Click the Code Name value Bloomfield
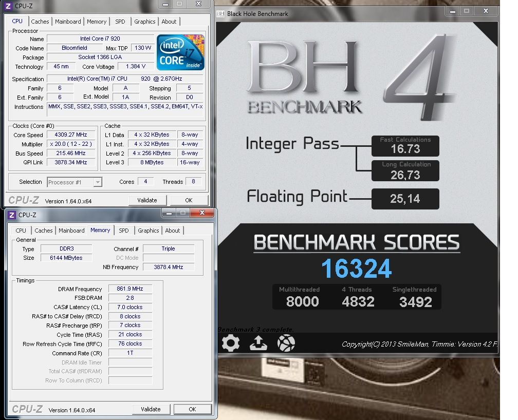Screen dimensions: 518x420 [75, 48]
